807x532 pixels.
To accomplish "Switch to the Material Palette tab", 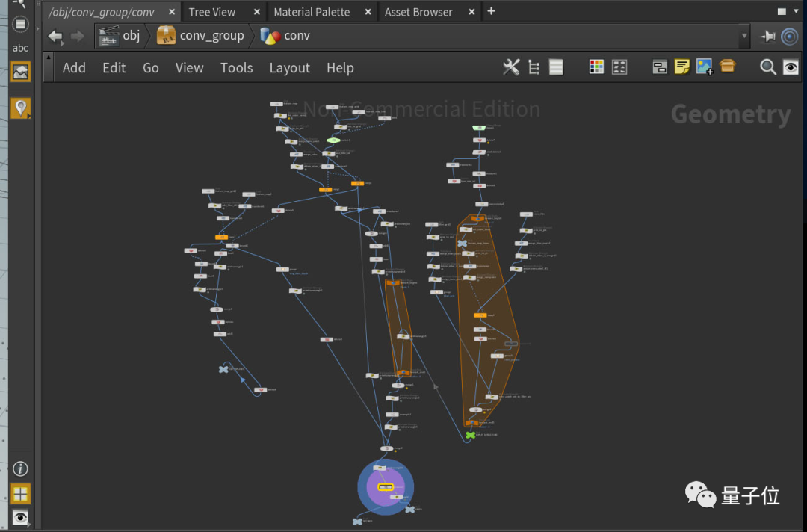I will [x=312, y=11].
